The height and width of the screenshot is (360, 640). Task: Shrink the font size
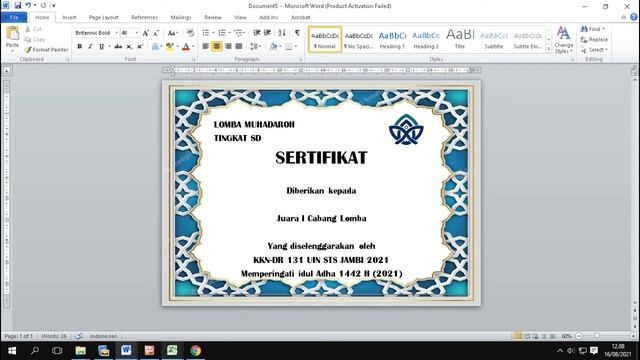click(x=156, y=33)
